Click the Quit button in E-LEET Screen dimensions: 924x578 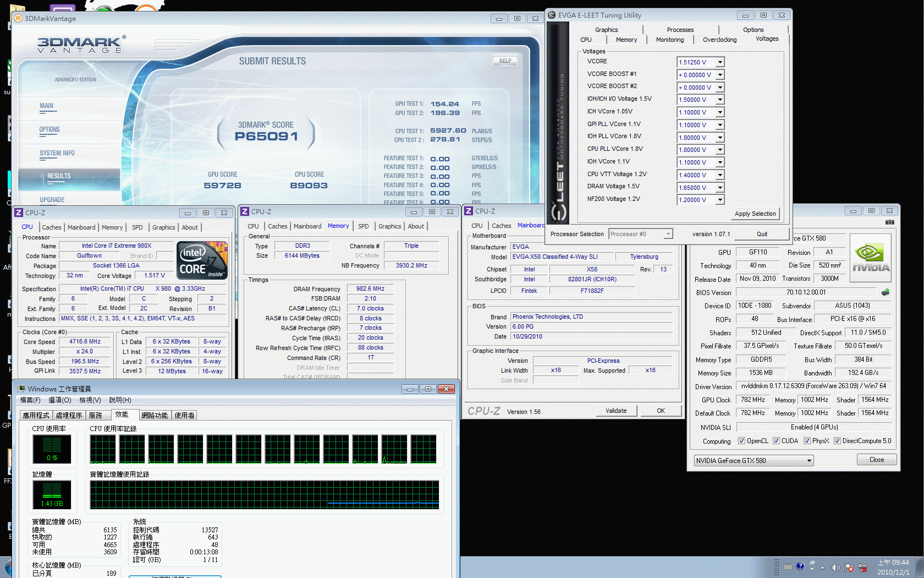pyautogui.click(x=762, y=234)
